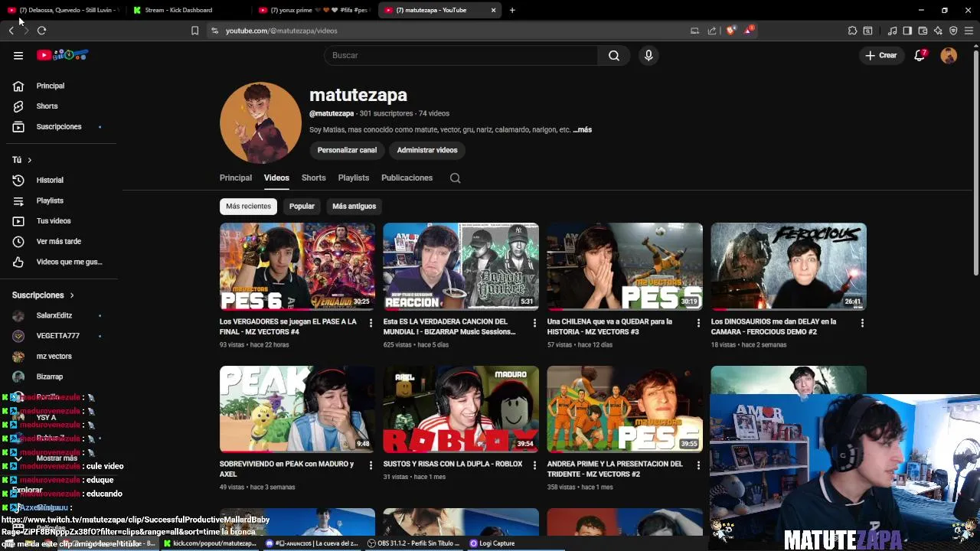Open Suscripciones in sidebar
Screen dimensions: 980x551
pyautogui.click(x=58, y=126)
